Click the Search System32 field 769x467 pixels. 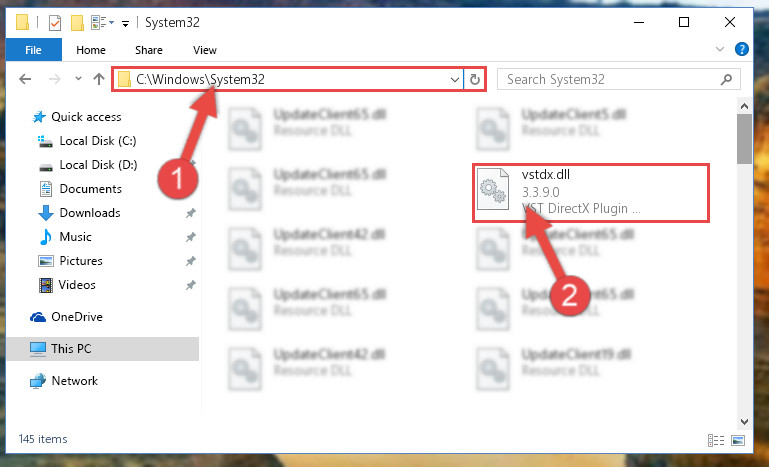coord(611,79)
